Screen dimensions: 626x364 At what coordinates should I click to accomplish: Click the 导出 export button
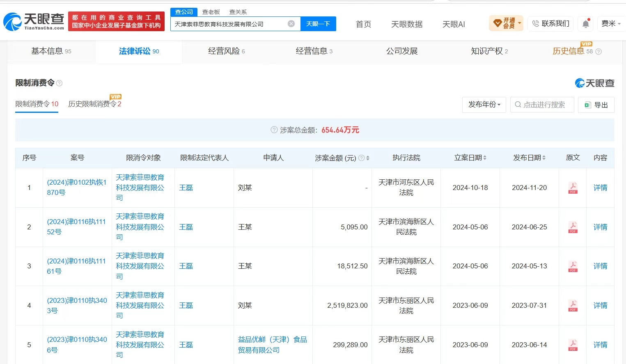click(x=596, y=105)
